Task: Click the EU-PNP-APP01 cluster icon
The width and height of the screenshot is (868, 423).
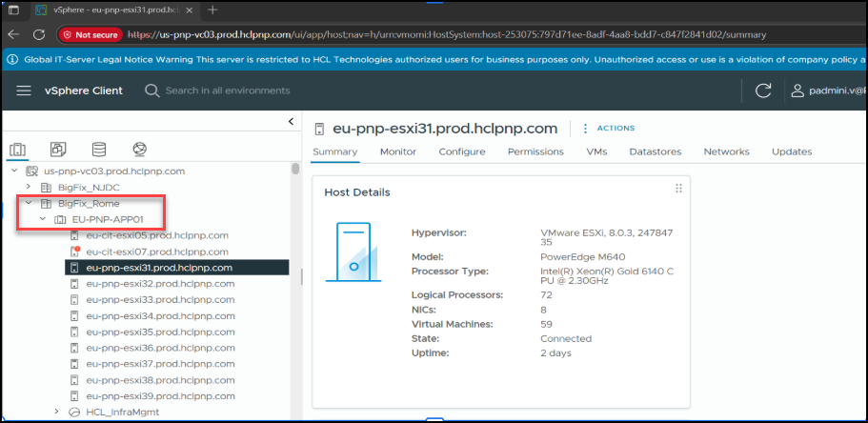Action: pos(60,220)
